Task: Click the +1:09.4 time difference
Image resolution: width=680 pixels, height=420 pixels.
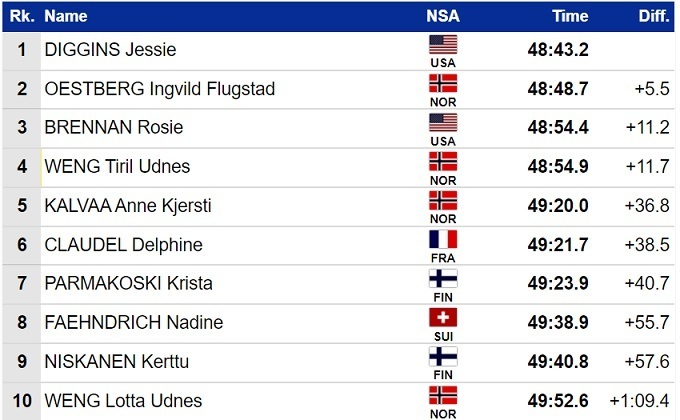Action: (x=640, y=401)
